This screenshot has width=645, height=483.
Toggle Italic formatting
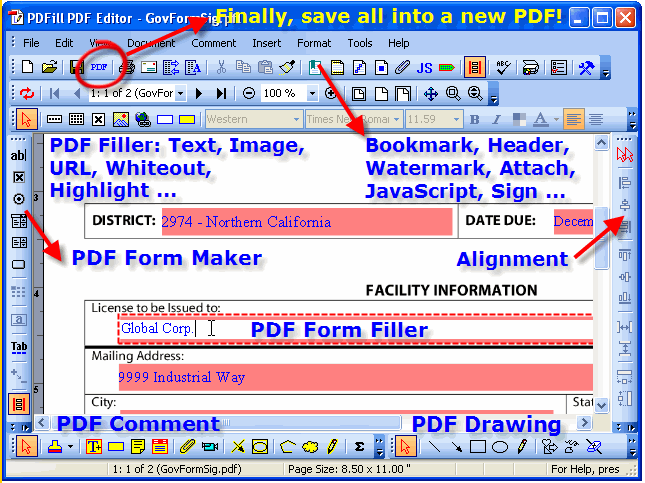[497, 120]
